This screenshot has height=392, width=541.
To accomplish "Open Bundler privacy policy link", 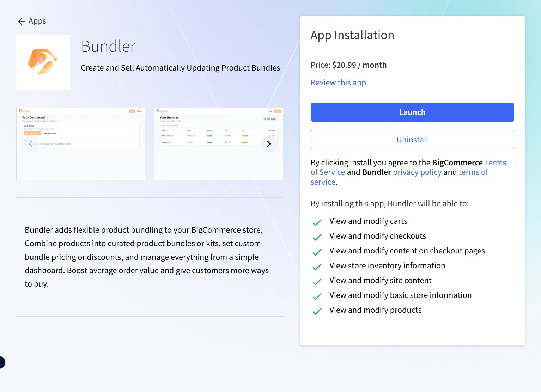I will 417,172.
